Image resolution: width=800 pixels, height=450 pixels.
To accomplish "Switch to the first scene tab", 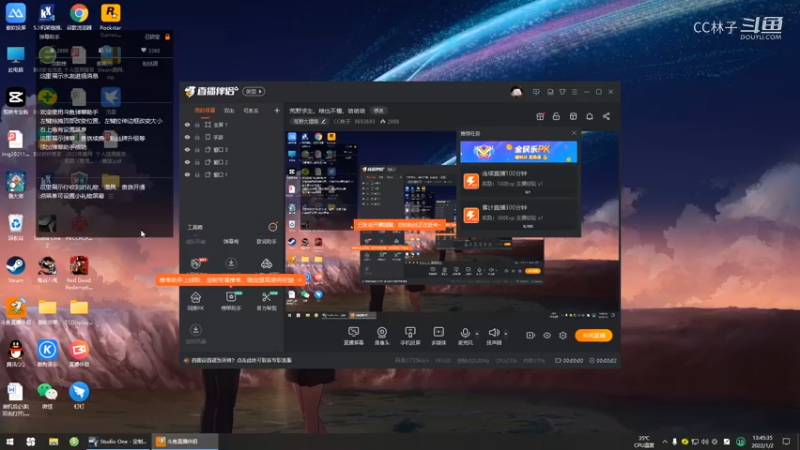I will (205, 110).
